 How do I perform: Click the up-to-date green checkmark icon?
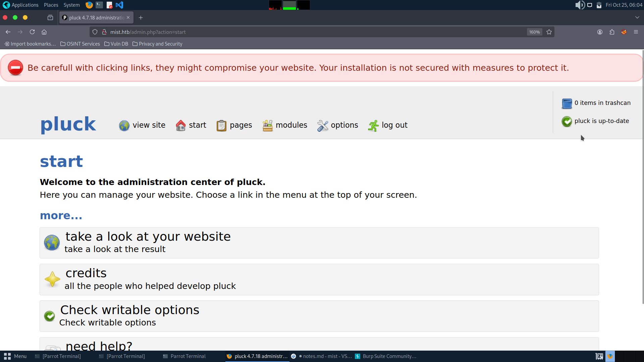(567, 121)
